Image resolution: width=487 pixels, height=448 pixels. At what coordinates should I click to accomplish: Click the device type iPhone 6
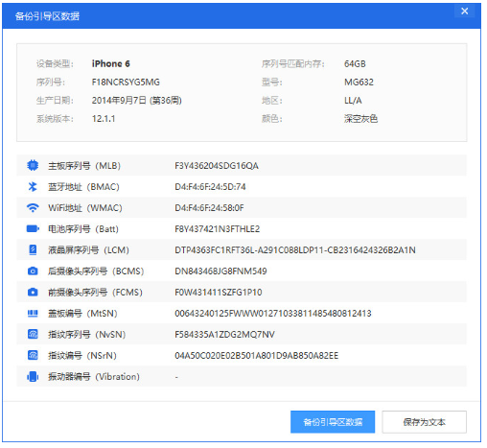click(x=111, y=63)
